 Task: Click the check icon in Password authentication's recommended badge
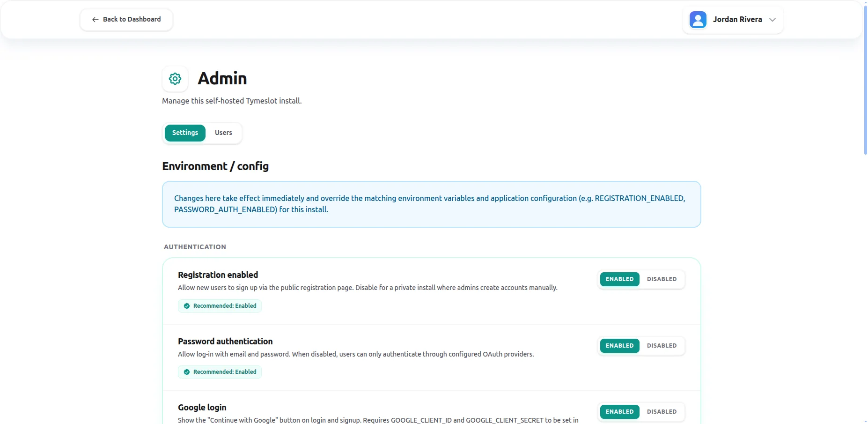[187, 372]
